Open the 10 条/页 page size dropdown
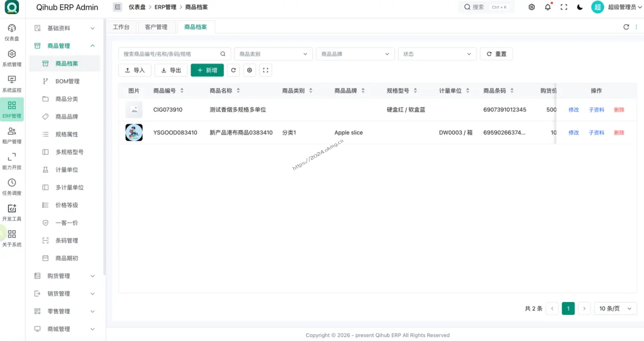Image resolution: width=644 pixels, height=341 pixels. [615, 308]
